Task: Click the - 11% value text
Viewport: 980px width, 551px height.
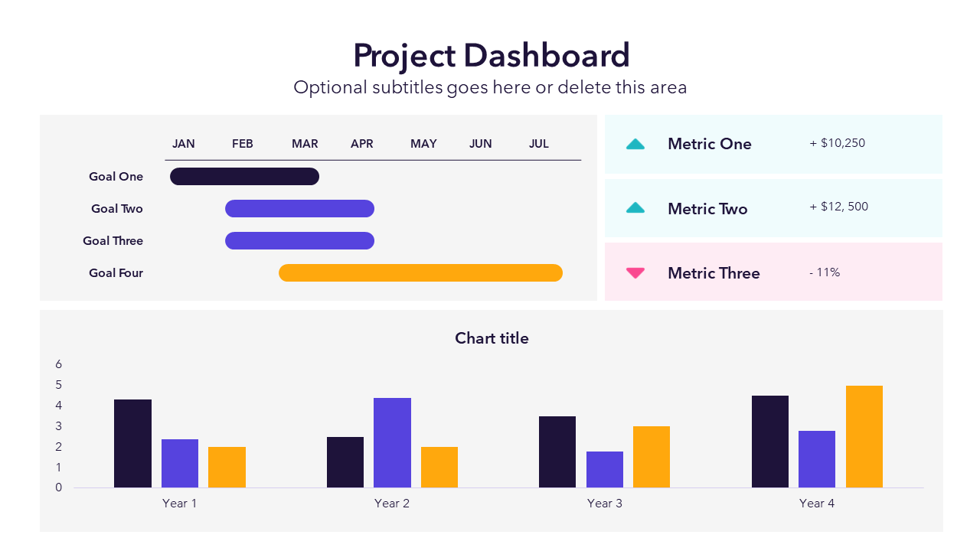Action: pos(825,272)
